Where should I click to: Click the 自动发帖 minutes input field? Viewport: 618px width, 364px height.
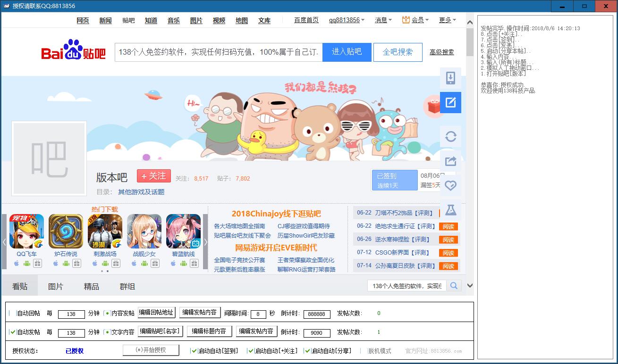(71, 333)
